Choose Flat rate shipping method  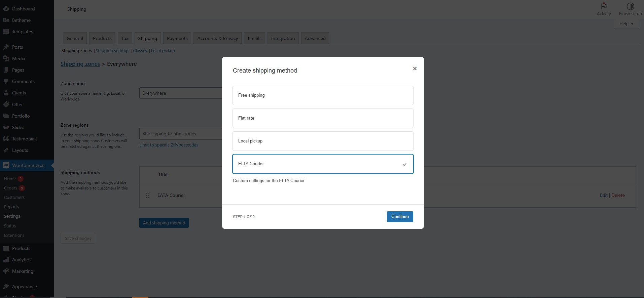[322, 118]
